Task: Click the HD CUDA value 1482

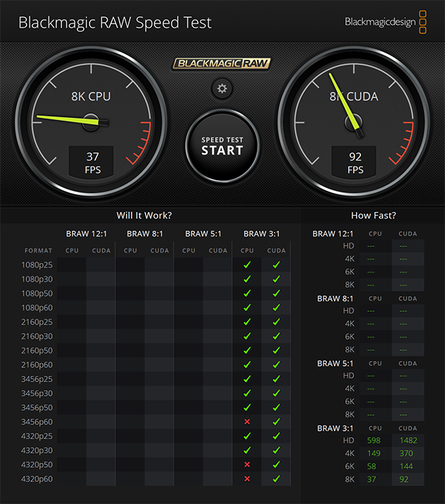Action: [x=408, y=441]
